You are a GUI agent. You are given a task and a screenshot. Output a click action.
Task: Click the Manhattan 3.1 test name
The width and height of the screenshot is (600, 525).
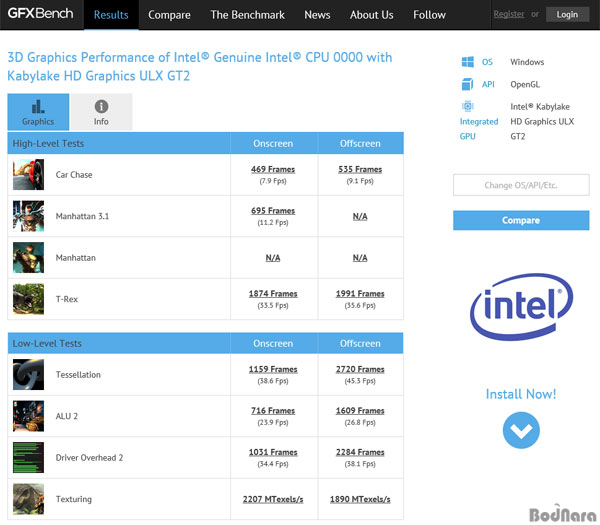click(82, 216)
